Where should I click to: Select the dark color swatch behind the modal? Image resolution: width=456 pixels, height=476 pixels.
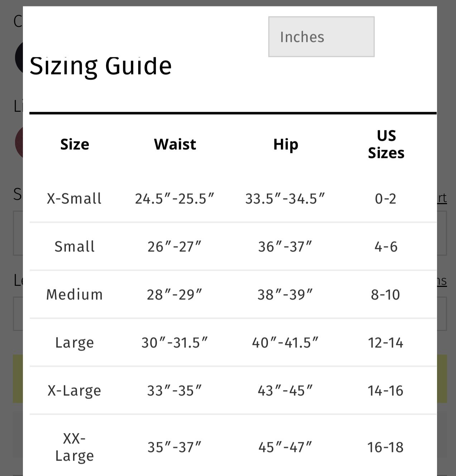(x=19, y=57)
